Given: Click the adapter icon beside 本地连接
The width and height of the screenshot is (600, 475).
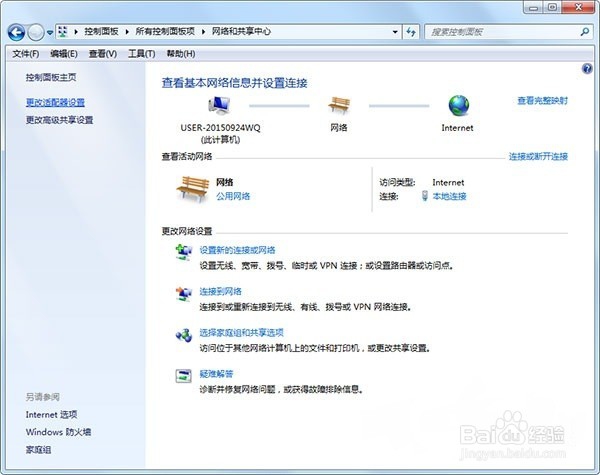Looking at the screenshot, I should point(425,196).
